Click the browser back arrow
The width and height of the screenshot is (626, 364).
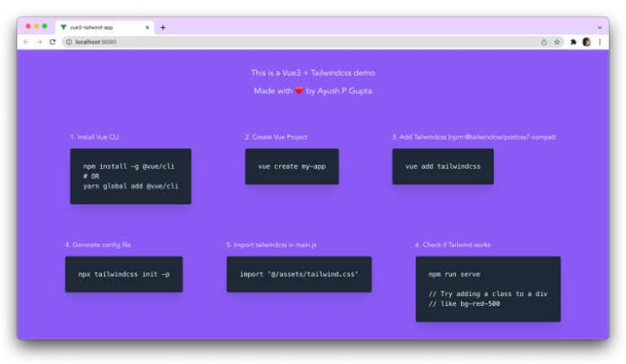coord(26,41)
